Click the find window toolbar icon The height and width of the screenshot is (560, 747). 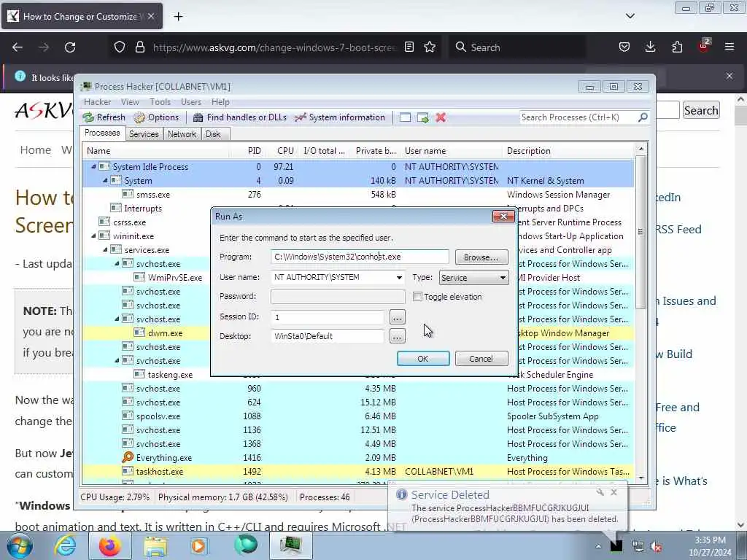pyautogui.click(x=405, y=117)
